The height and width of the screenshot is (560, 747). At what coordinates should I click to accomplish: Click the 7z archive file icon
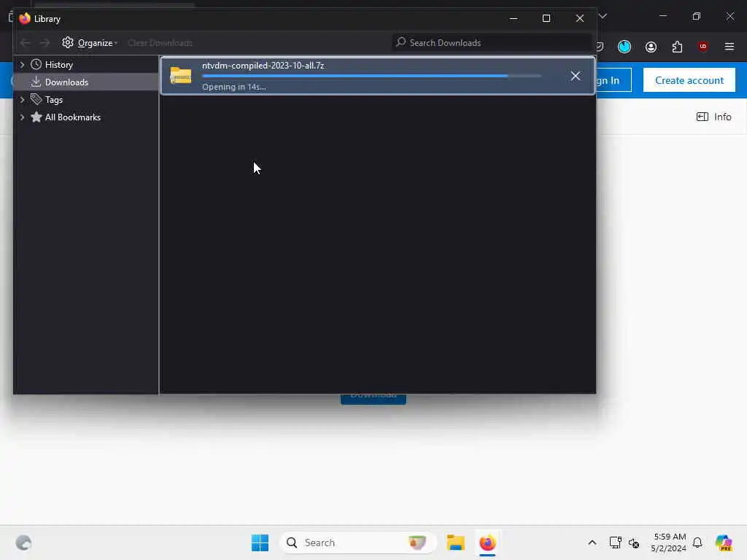181,75
